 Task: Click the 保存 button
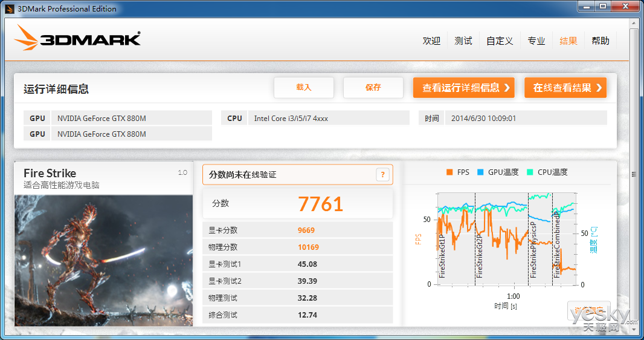tap(373, 88)
